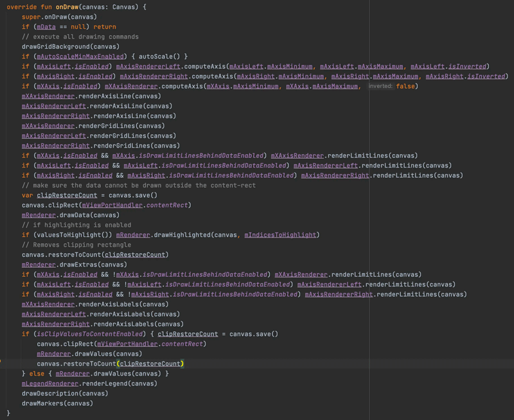This screenshot has height=420, width=514.
Task: Click mXAxisRenderer before renderAxisLine
Action: click(x=48, y=96)
